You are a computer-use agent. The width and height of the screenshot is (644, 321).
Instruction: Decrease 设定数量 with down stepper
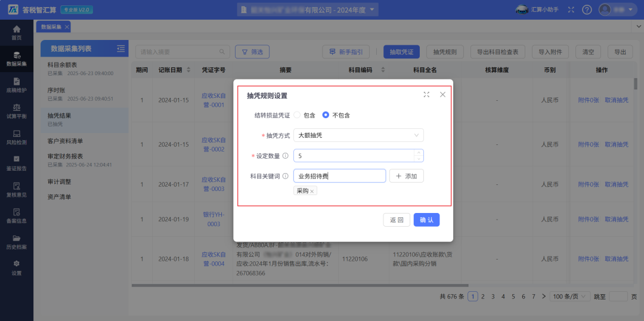coord(419,159)
